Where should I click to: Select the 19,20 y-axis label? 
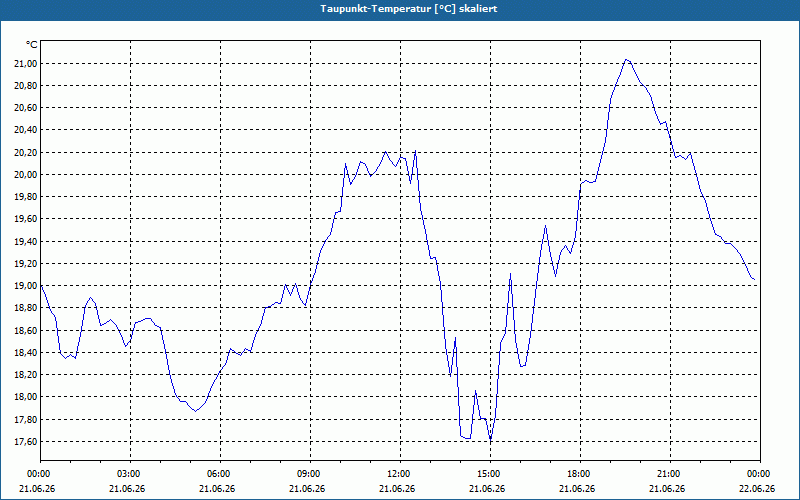[x=25, y=264]
